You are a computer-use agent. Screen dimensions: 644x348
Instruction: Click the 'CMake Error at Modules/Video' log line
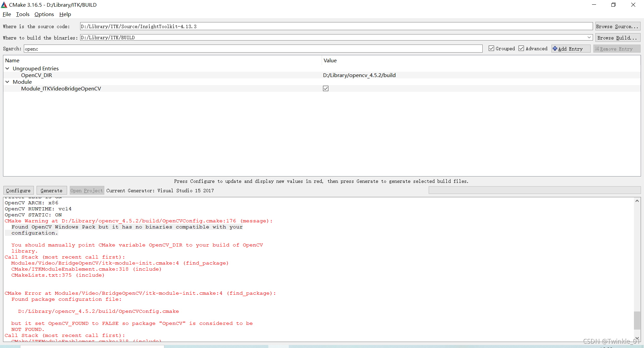(140, 293)
